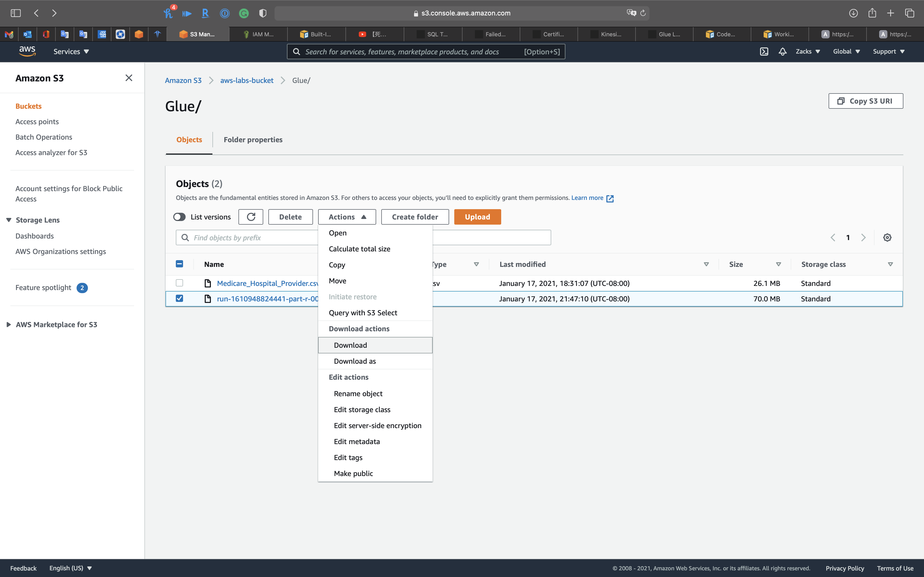Uncheck the run-1610948824441 file checkbox
The image size is (924, 577).
tap(179, 299)
